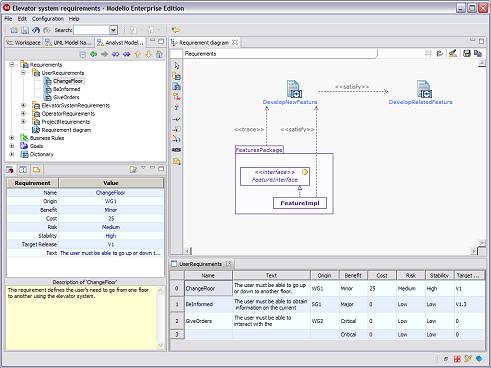Click the save diagram disk icon
The height and width of the screenshot is (368, 491).
coord(467,53)
